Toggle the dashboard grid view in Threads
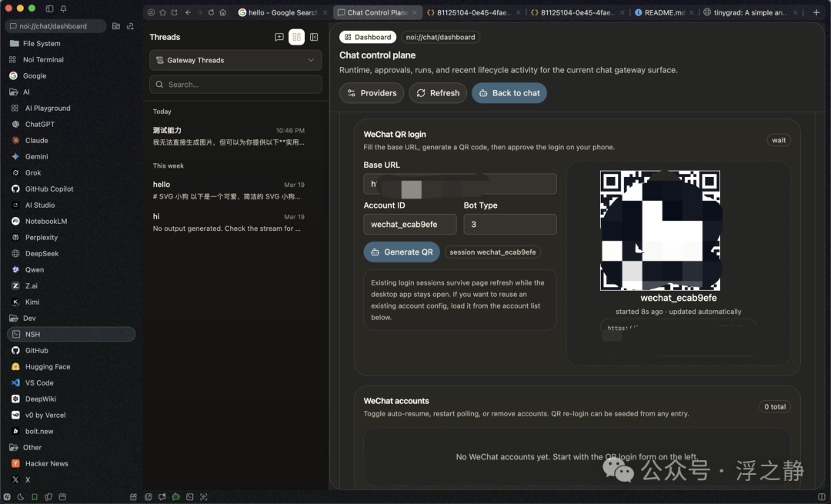Image resolution: width=831 pixels, height=504 pixels. pyautogui.click(x=296, y=37)
